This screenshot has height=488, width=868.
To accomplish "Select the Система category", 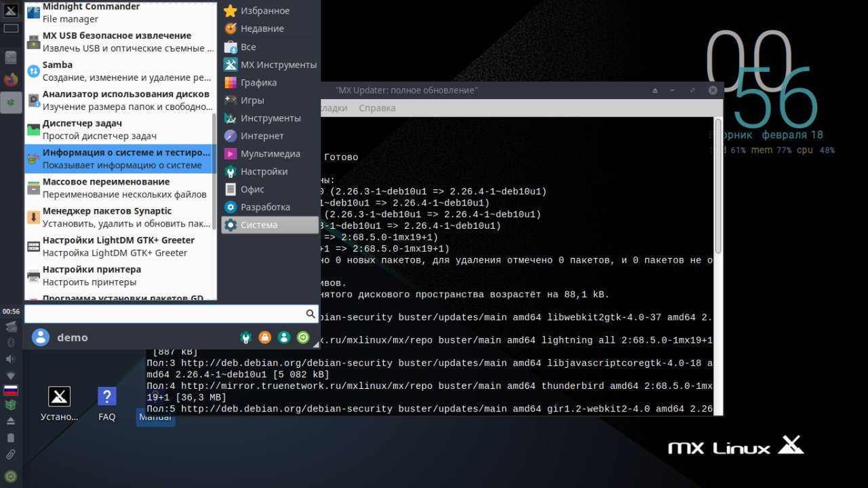I will [270, 225].
